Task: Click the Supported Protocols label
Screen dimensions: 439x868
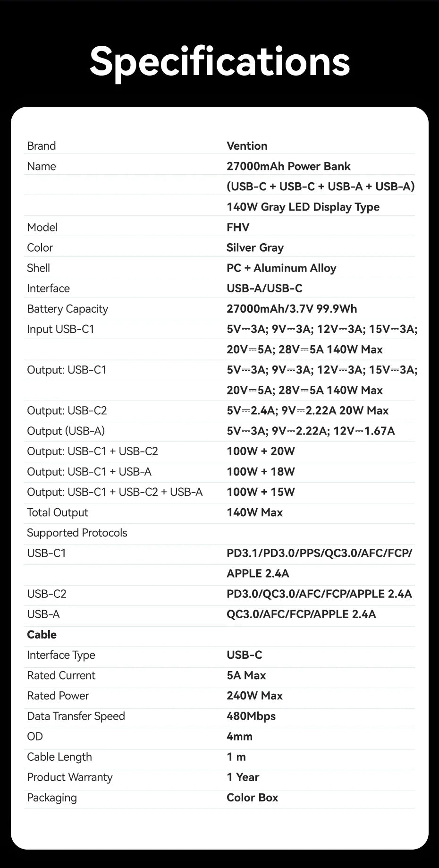Action: 77,533
